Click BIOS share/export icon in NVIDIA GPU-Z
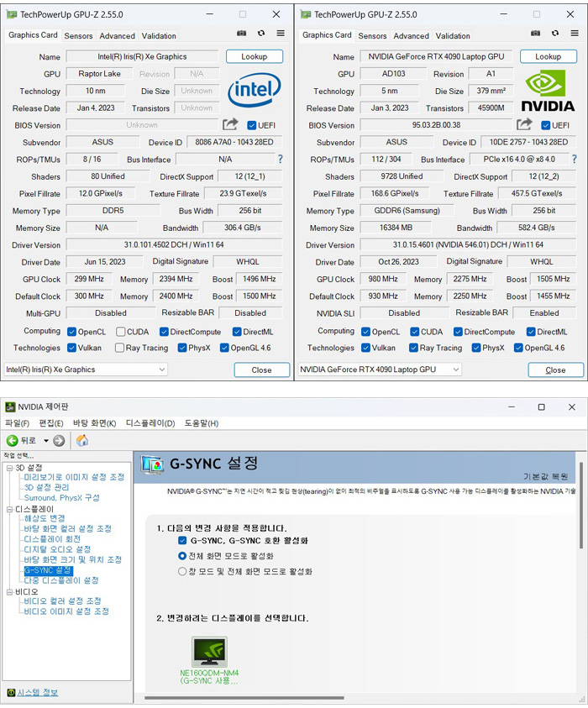 (x=524, y=124)
